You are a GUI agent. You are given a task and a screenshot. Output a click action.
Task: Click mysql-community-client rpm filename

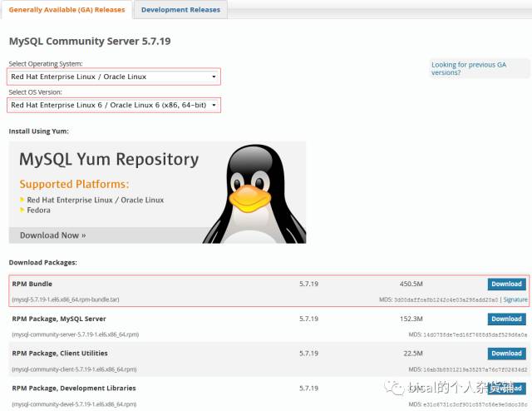tap(74, 369)
